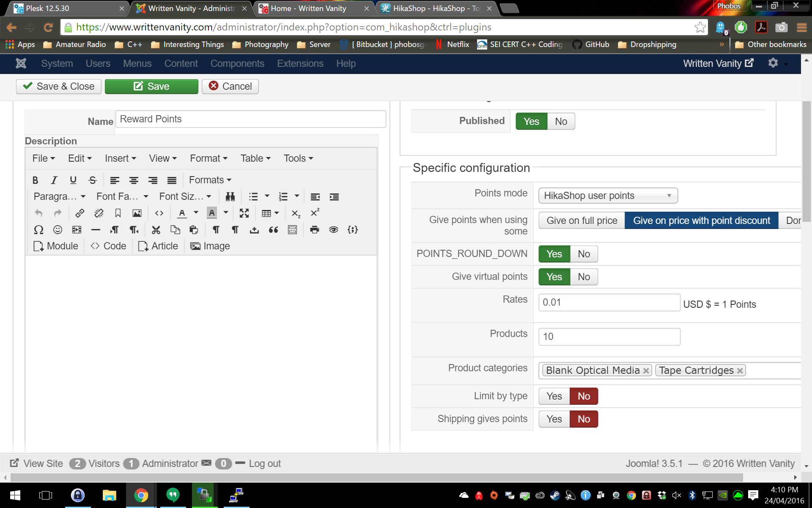Click the Save & Close button
Screen dimensions: 812x508
click(59, 86)
